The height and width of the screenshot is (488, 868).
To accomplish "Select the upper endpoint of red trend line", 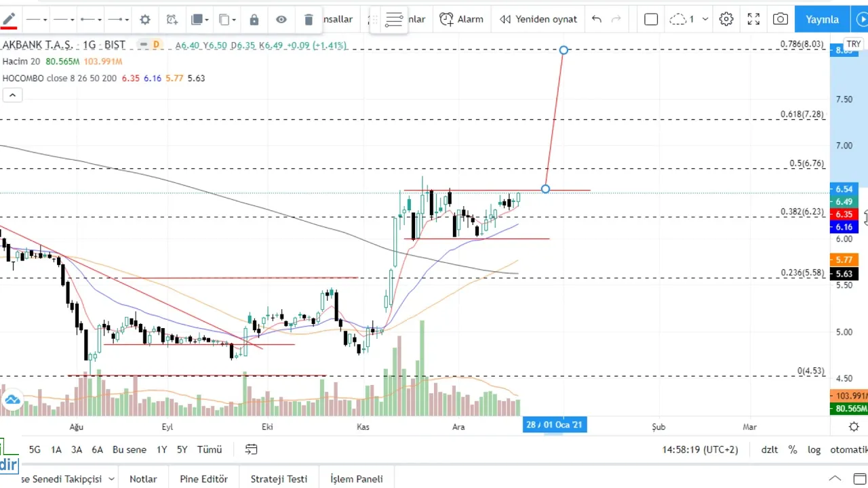I will [564, 50].
